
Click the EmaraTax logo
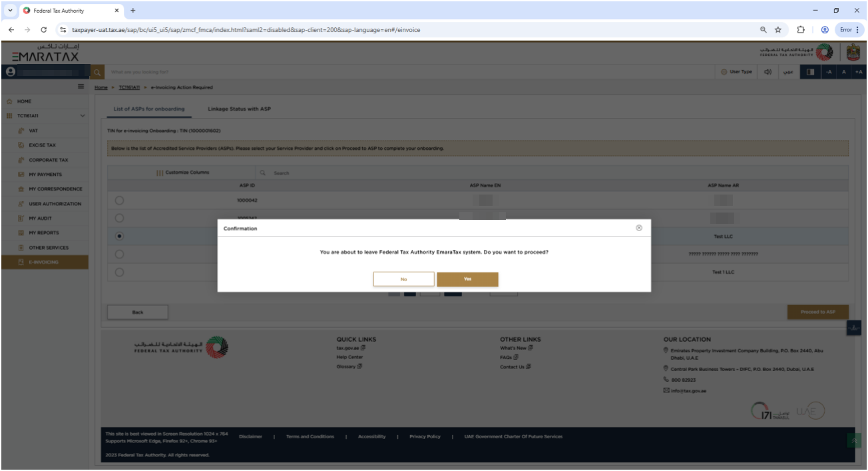[x=46, y=53]
